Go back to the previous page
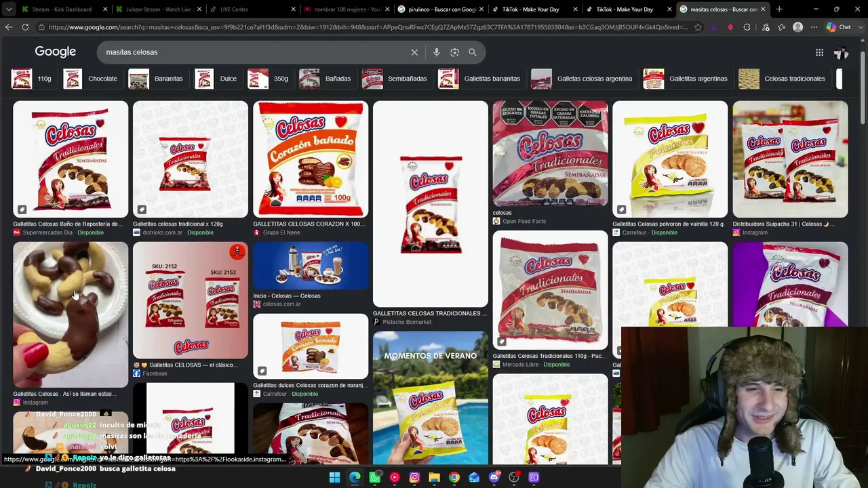 [x=8, y=27]
